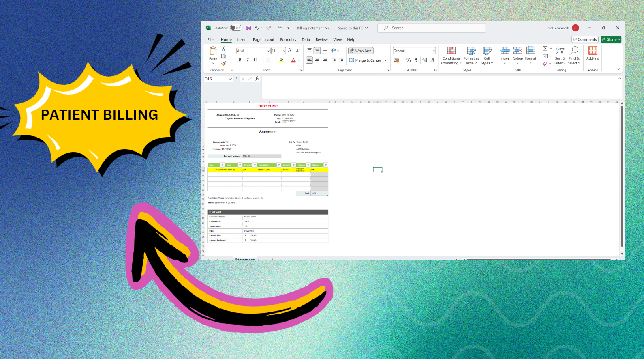644x359 pixels.
Task: Toggle Bold formatting
Action: (240, 60)
